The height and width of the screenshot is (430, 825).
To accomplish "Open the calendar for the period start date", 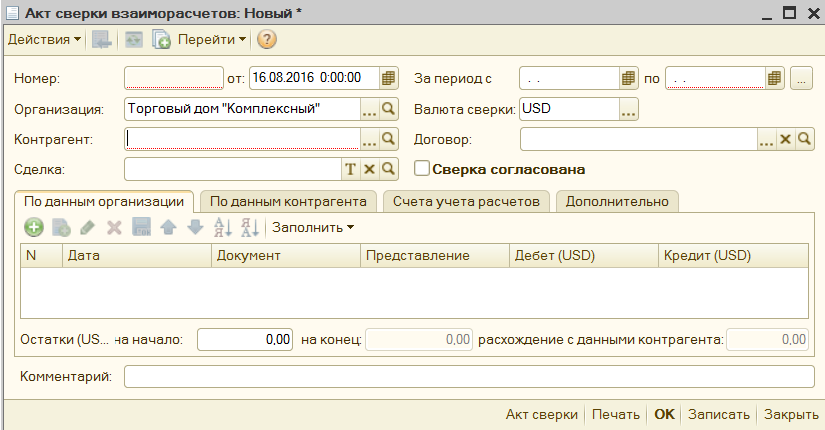I will click(628, 77).
